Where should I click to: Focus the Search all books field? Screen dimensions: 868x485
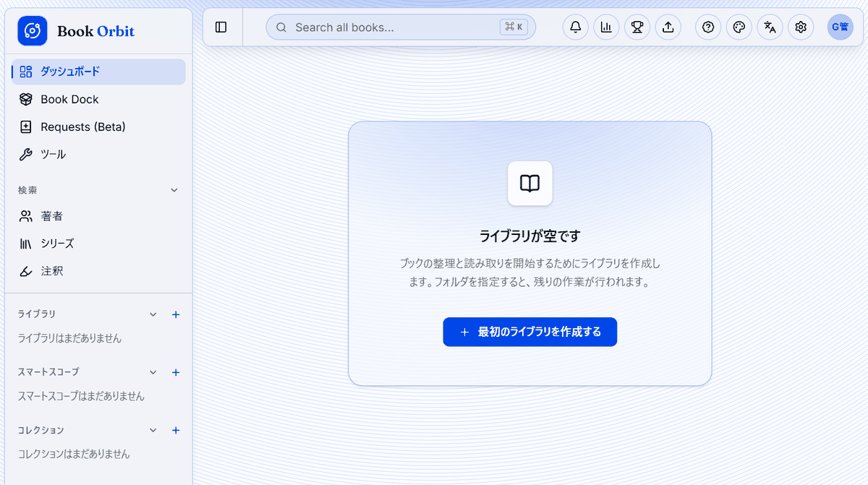pos(401,27)
